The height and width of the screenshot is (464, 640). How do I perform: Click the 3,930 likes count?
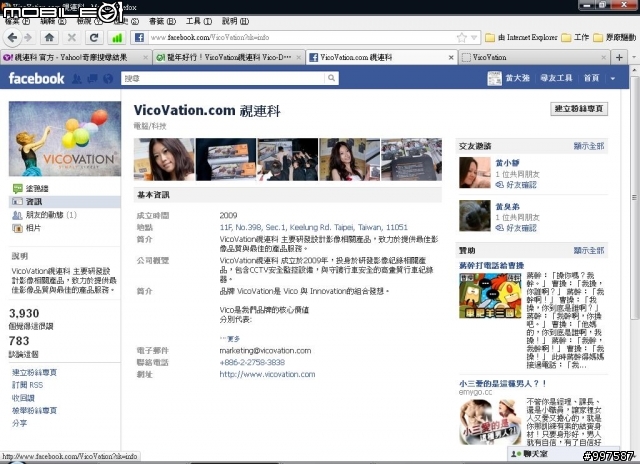tap(24, 313)
